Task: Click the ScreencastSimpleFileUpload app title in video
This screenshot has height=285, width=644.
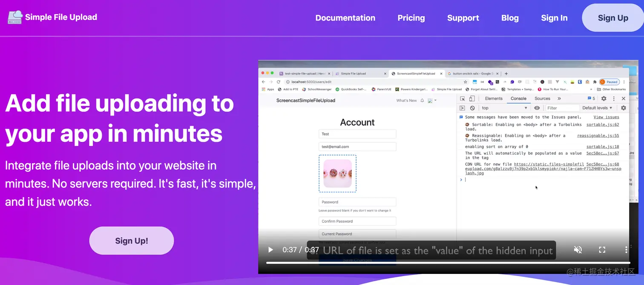Action: (x=305, y=101)
